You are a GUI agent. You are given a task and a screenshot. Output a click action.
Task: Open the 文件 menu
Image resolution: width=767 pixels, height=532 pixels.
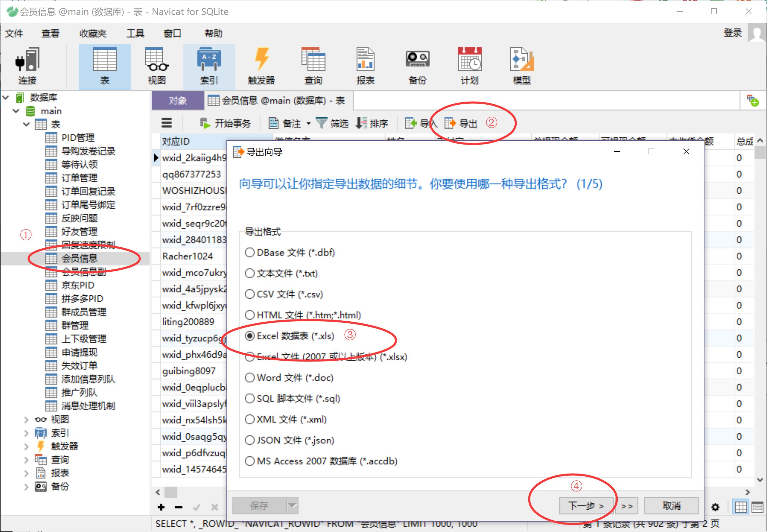pyautogui.click(x=14, y=33)
